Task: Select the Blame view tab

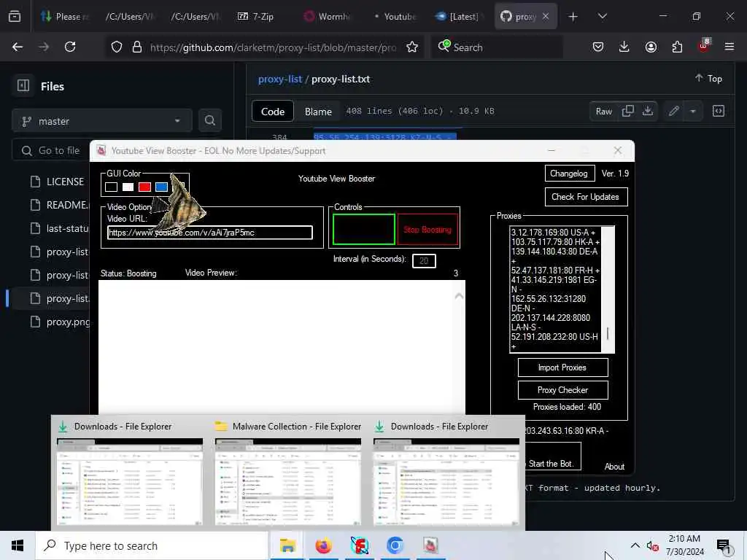Action: (318, 112)
